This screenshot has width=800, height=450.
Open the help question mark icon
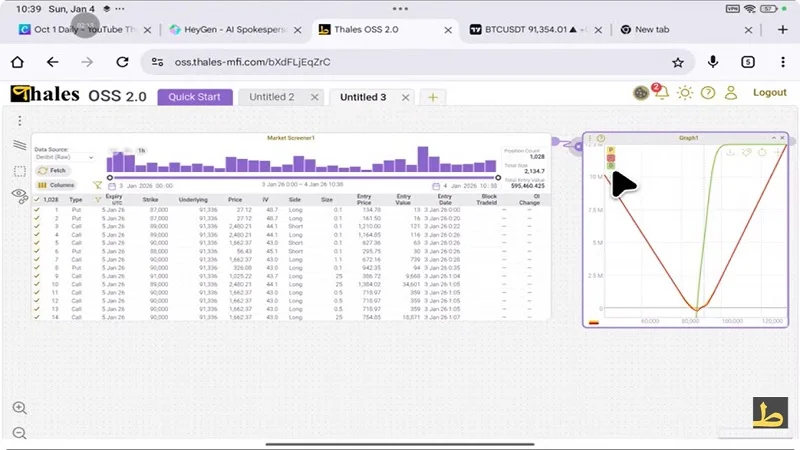coord(708,93)
